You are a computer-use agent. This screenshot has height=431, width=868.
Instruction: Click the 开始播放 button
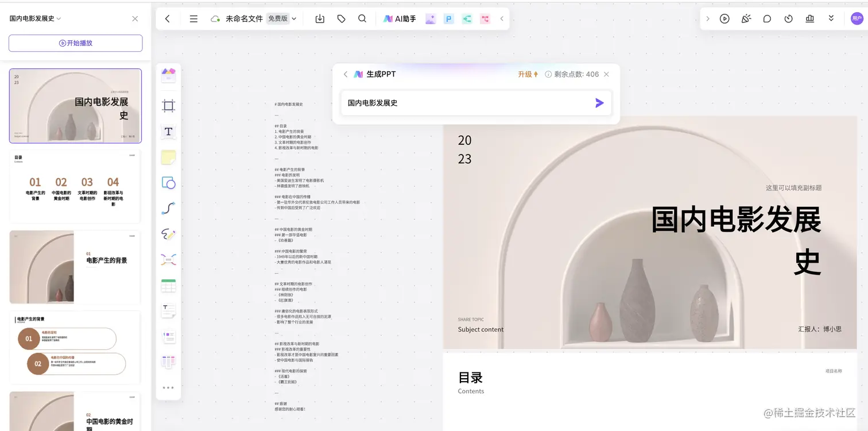pos(75,43)
